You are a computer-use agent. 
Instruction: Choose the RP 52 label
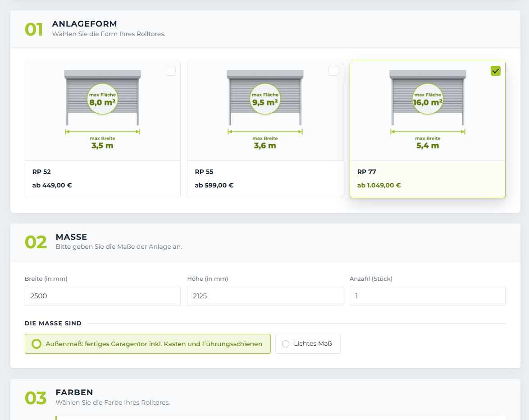pyautogui.click(x=41, y=172)
